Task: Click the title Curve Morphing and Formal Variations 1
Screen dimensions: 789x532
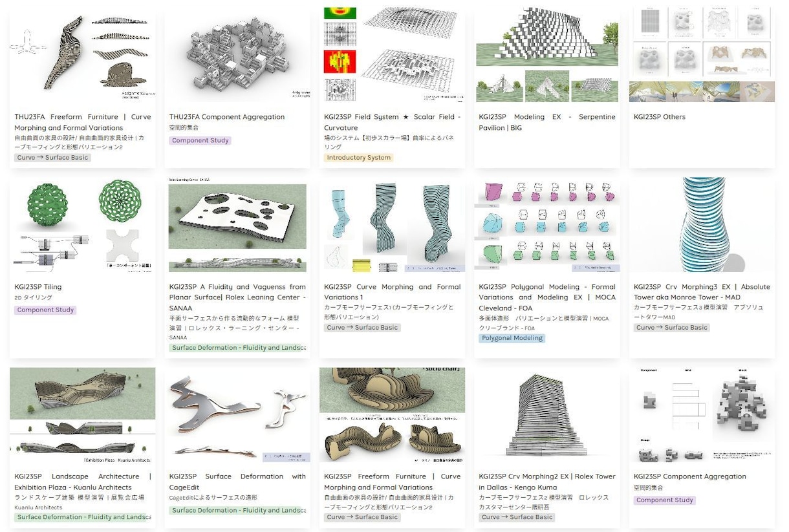Action: pos(392,292)
